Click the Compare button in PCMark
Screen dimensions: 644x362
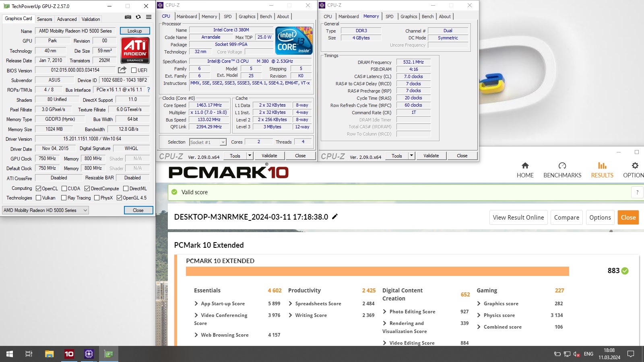(x=567, y=217)
